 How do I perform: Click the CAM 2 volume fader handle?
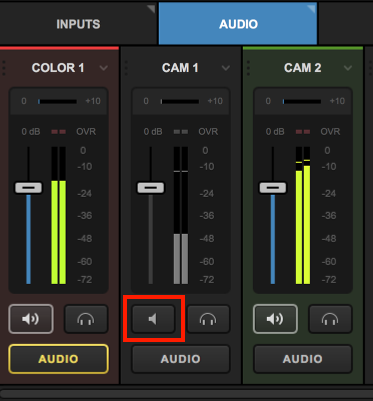pyautogui.click(x=273, y=188)
